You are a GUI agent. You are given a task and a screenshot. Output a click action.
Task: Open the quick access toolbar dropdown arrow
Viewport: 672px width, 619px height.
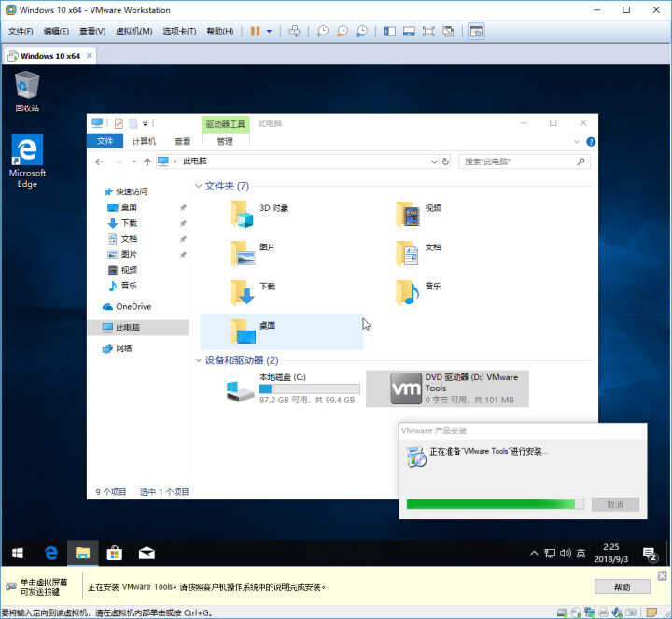pos(146,123)
